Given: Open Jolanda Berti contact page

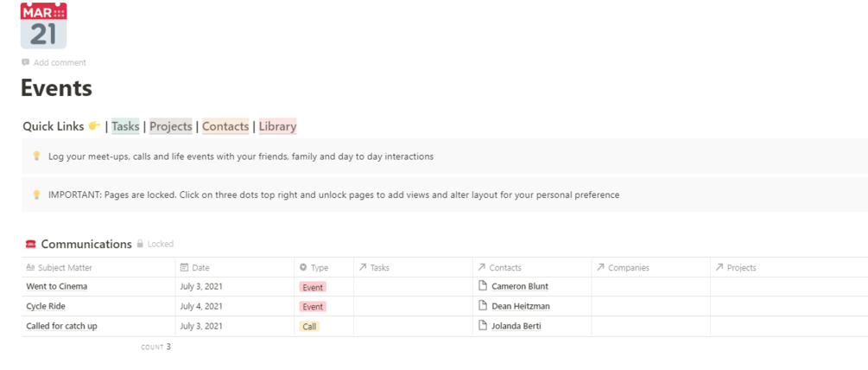Looking at the screenshot, I should point(516,326).
